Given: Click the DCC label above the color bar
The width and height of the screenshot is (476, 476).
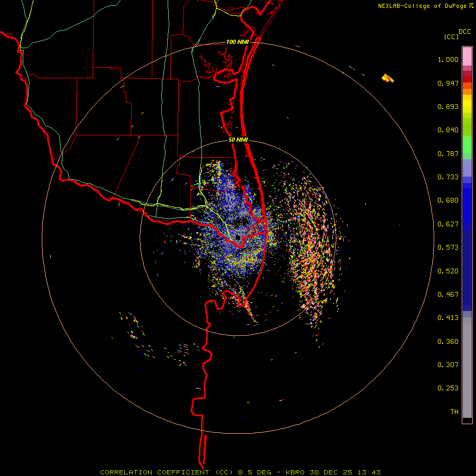Looking at the screenshot, I should [x=465, y=32].
